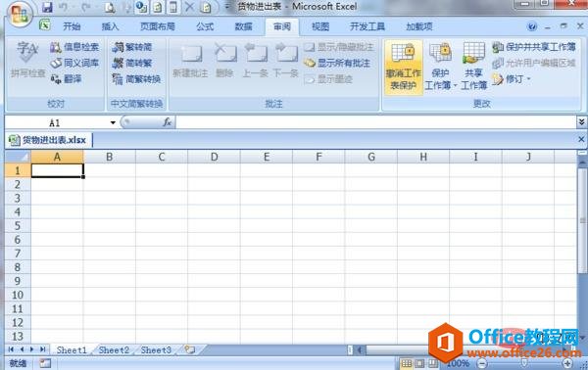
Task: Select the 货物进出表.xlsx document tab
Action: [x=48, y=140]
